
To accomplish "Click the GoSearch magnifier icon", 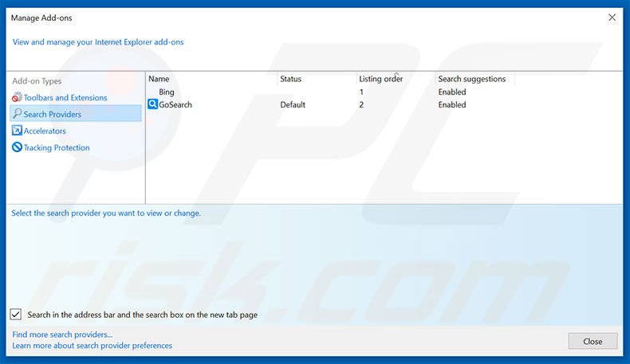I will pos(152,104).
